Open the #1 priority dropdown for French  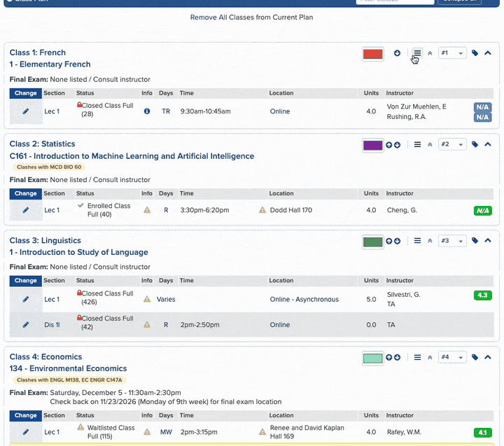(x=452, y=53)
